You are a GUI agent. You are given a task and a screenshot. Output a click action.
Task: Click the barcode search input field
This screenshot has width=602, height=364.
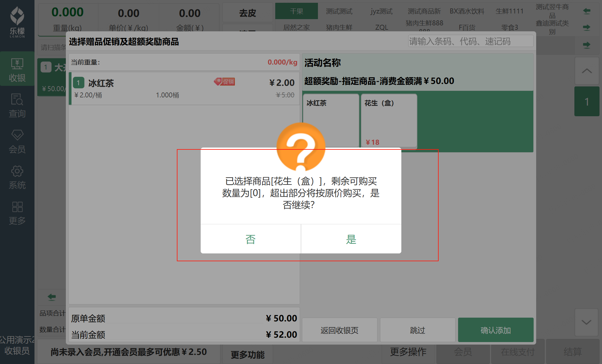click(x=471, y=41)
